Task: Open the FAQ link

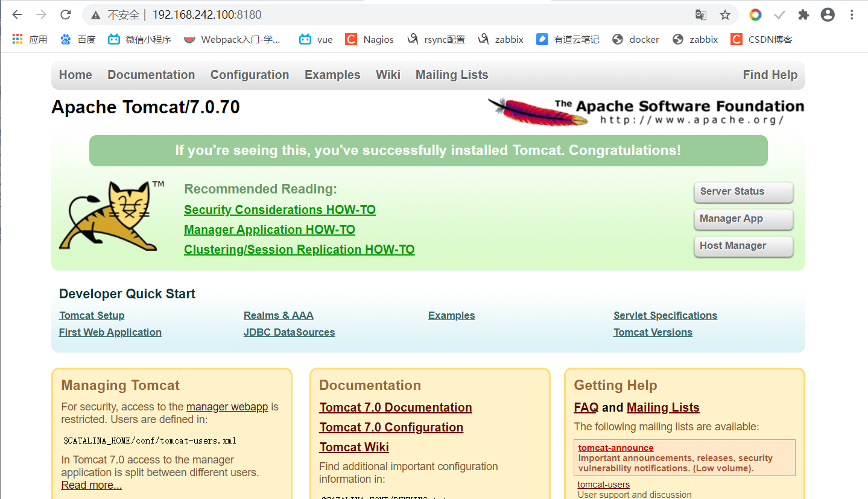Action: point(586,407)
